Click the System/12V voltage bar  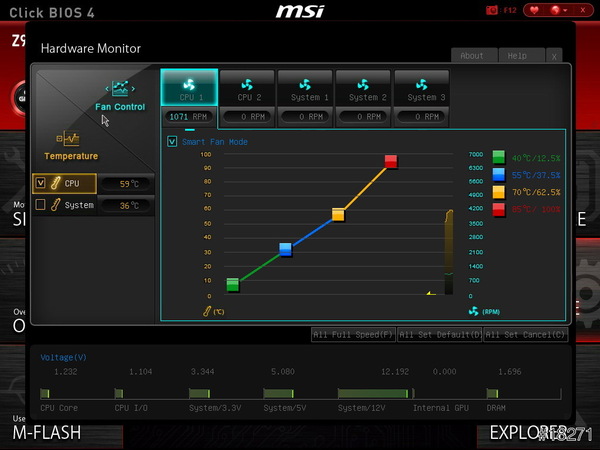[373, 393]
